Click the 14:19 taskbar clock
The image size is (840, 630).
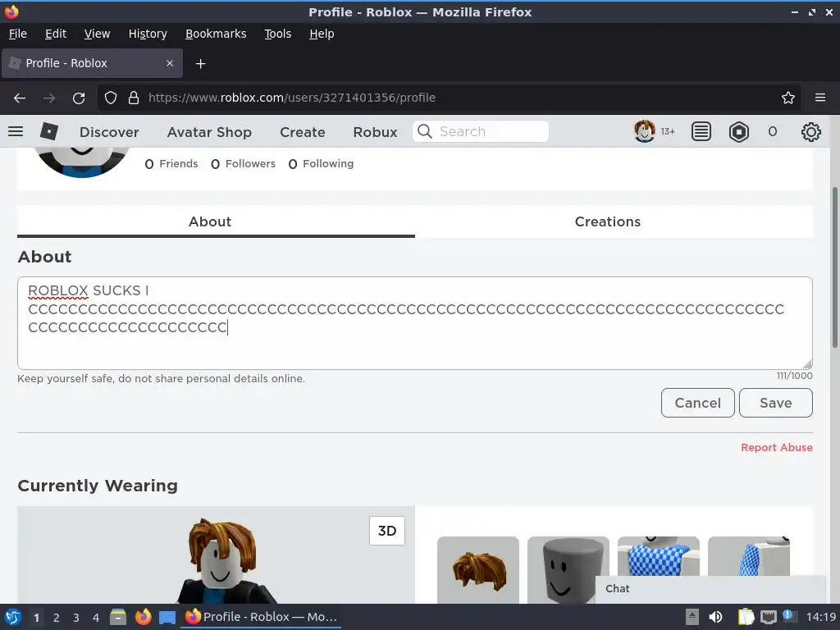820,617
